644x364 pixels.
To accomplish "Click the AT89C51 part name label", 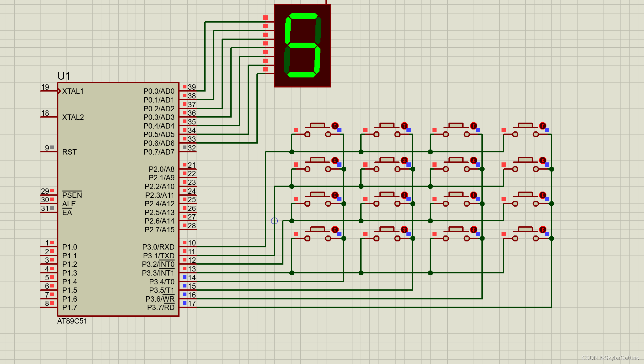I will point(72,321).
